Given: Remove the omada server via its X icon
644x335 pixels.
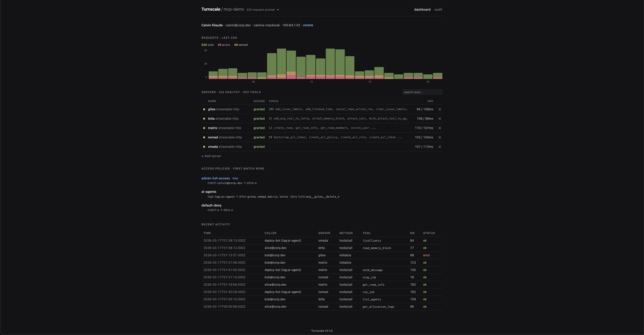Looking at the screenshot, I should (440, 147).
